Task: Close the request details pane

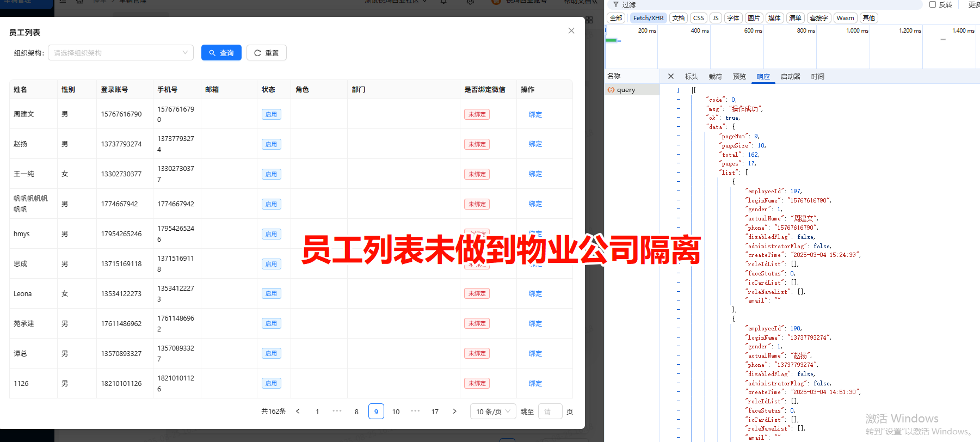Action: coord(670,76)
